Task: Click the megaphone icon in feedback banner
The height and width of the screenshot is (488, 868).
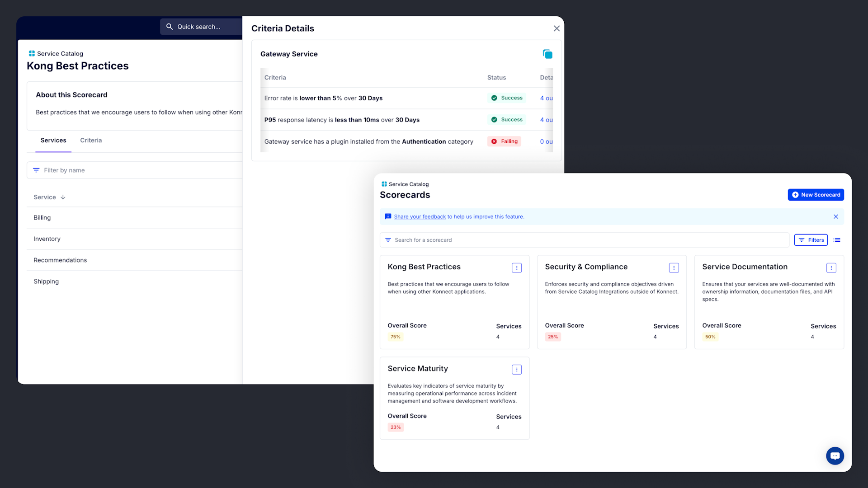Action: (x=388, y=216)
